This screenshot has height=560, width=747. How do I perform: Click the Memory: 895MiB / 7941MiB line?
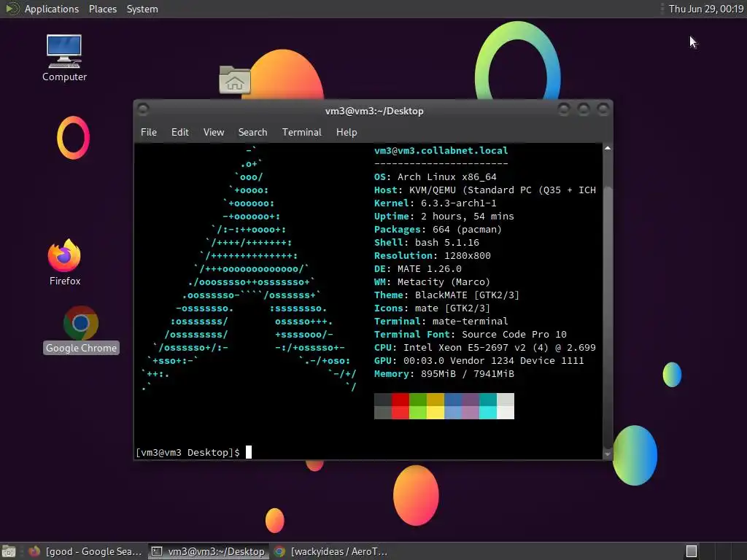coord(444,374)
